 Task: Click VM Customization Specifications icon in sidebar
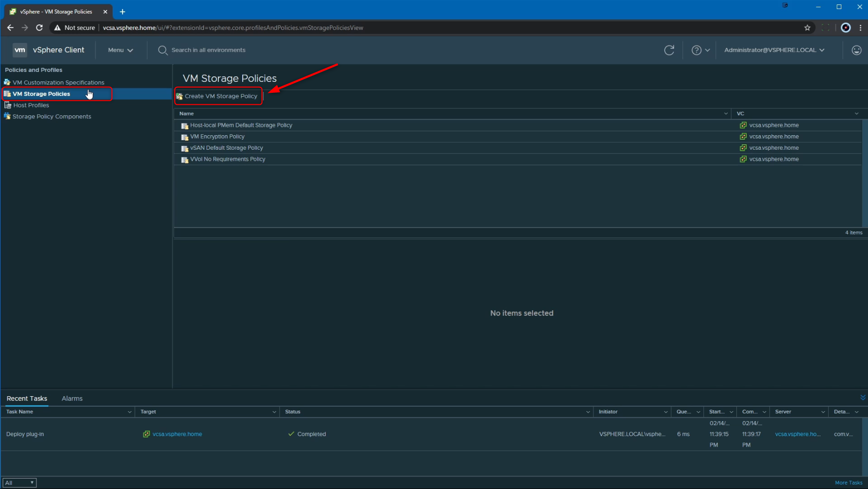[x=7, y=82]
